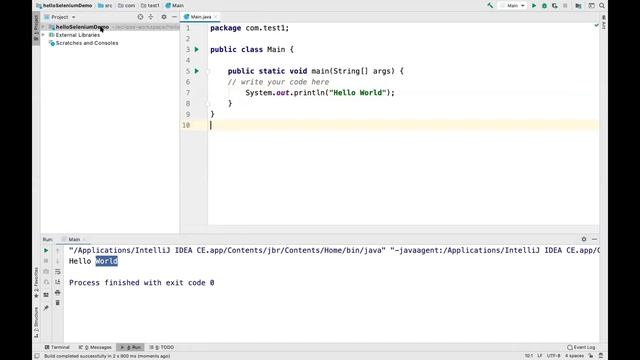This screenshot has width=640, height=360.
Task: Toggle Soft-Wrap in the Run console
Action: [x=58, y=272]
